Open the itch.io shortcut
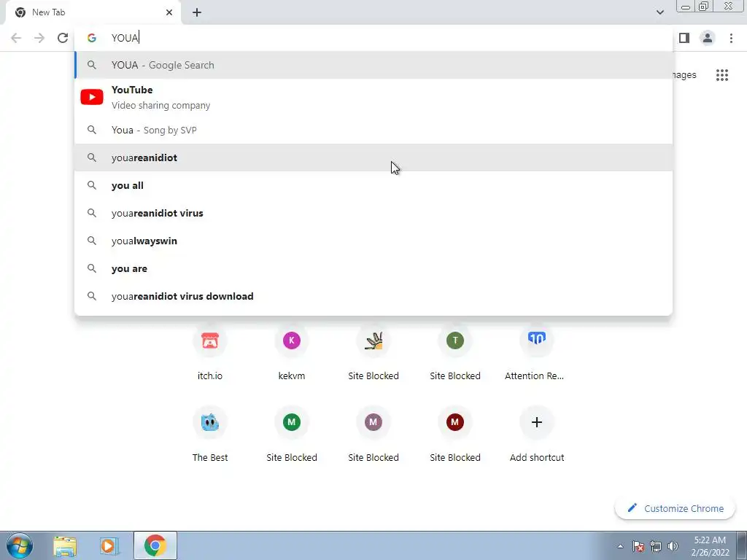 [x=210, y=352]
